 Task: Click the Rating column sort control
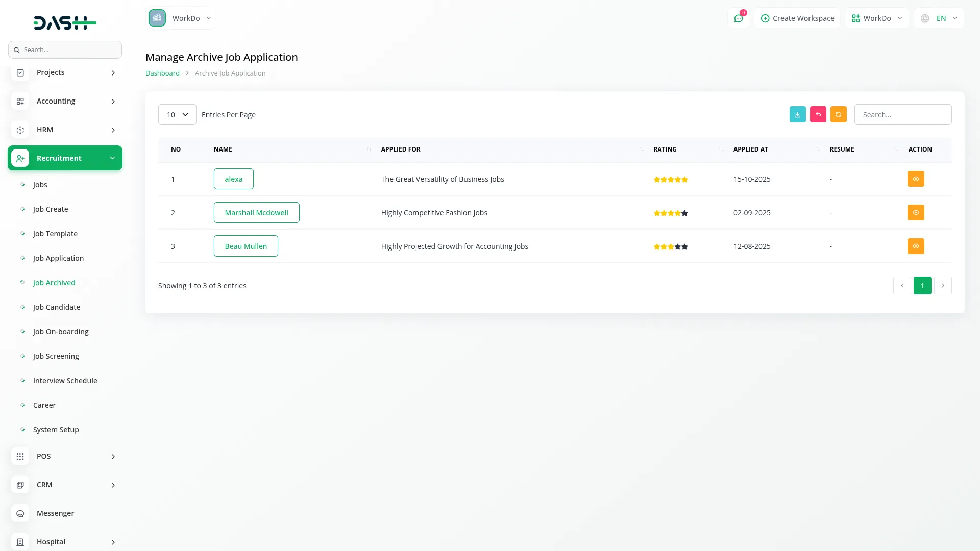click(x=721, y=149)
